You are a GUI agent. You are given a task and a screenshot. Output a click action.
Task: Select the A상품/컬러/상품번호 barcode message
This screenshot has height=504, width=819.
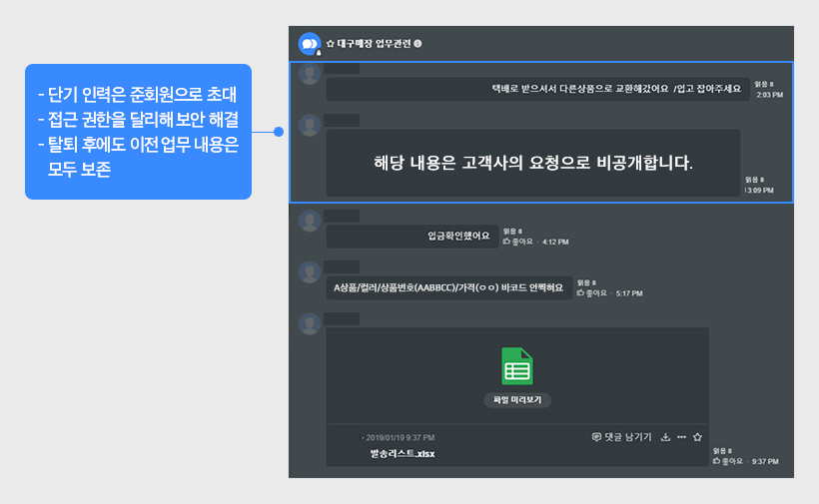coord(448,287)
